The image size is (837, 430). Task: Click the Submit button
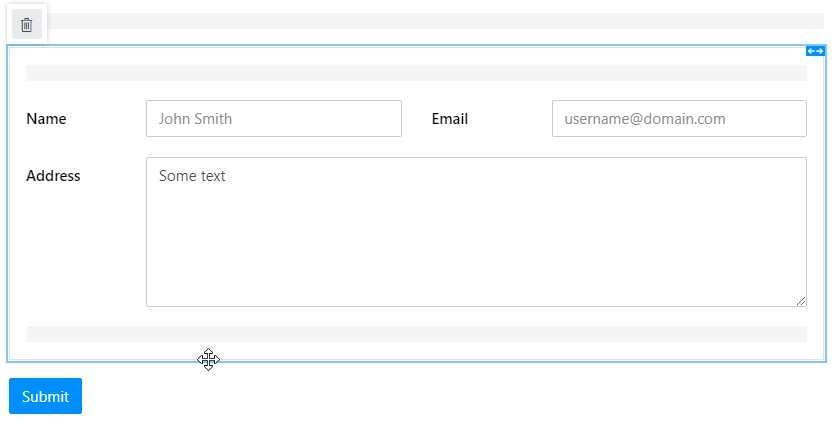click(45, 396)
